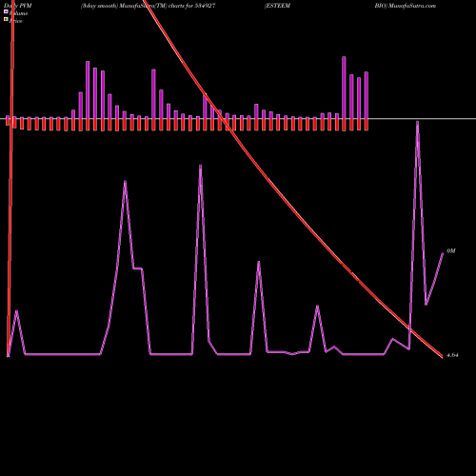
Task: Click the '(ESTEEM' stock name text
Action: click(277, 6)
